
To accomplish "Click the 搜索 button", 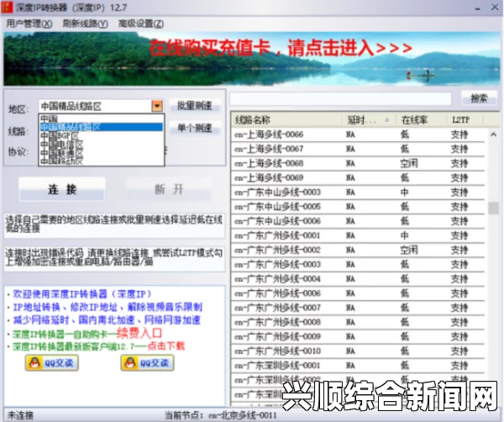I will (479, 98).
